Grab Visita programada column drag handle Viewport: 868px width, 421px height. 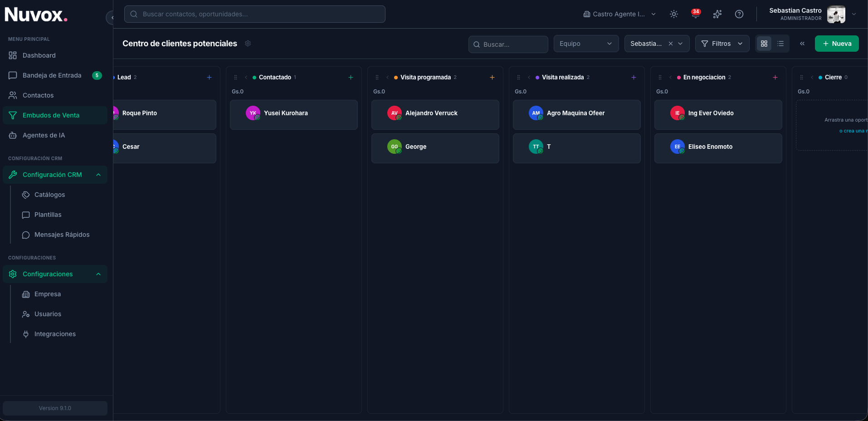click(377, 78)
